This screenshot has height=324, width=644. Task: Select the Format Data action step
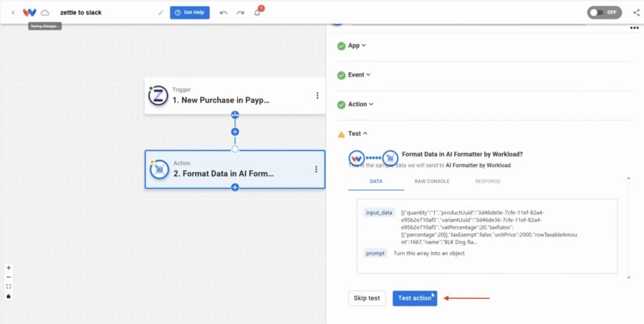pyautogui.click(x=235, y=169)
